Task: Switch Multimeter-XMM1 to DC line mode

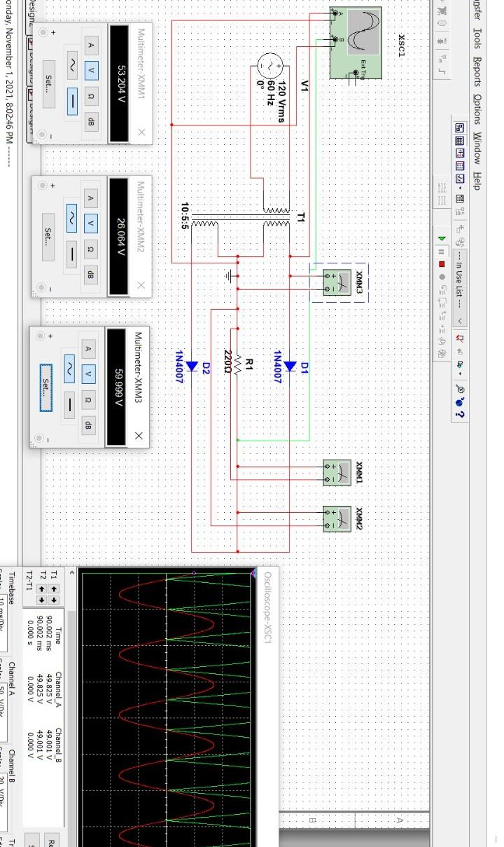Action: point(72,102)
